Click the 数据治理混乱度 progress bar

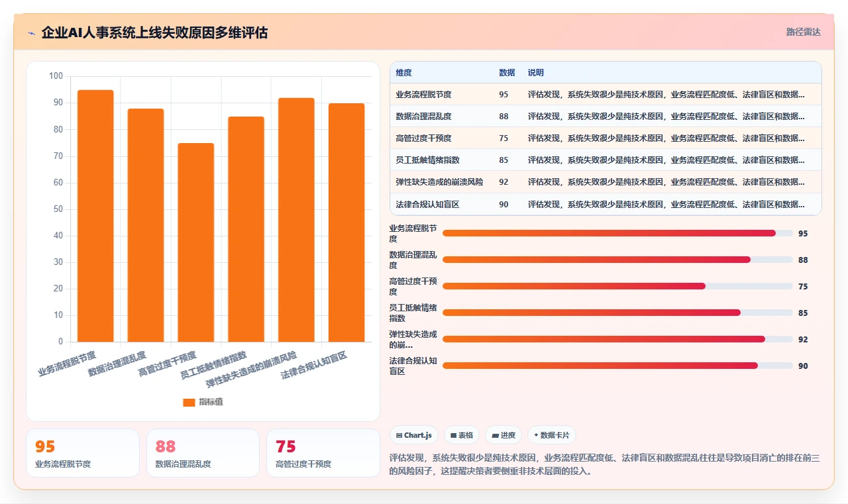pyautogui.click(x=617, y=260)
